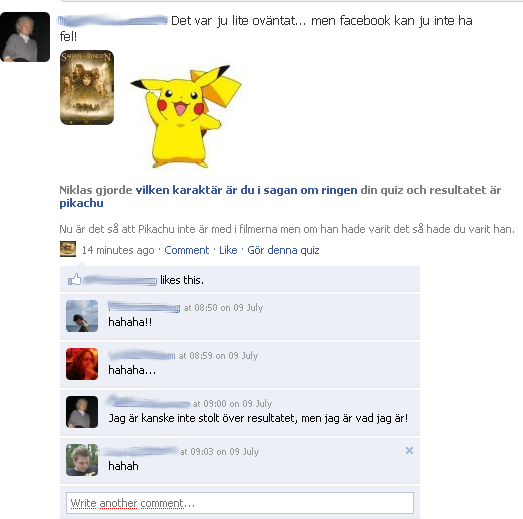Open the blurred name that likes this

click(x=120, y=280)
